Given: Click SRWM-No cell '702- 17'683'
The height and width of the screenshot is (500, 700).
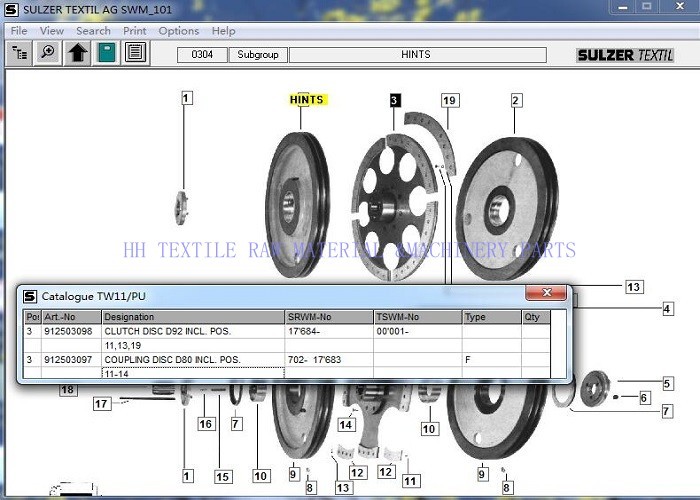Looking at the screenshot, I should pos(329,359).
